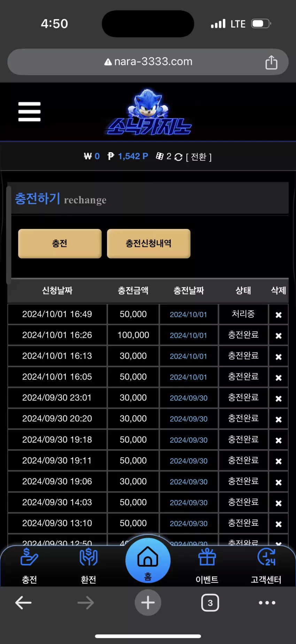Open the 2024/10/01 date link for 16:13
This screenshot has width=296, height=644.
click(188, 356)
